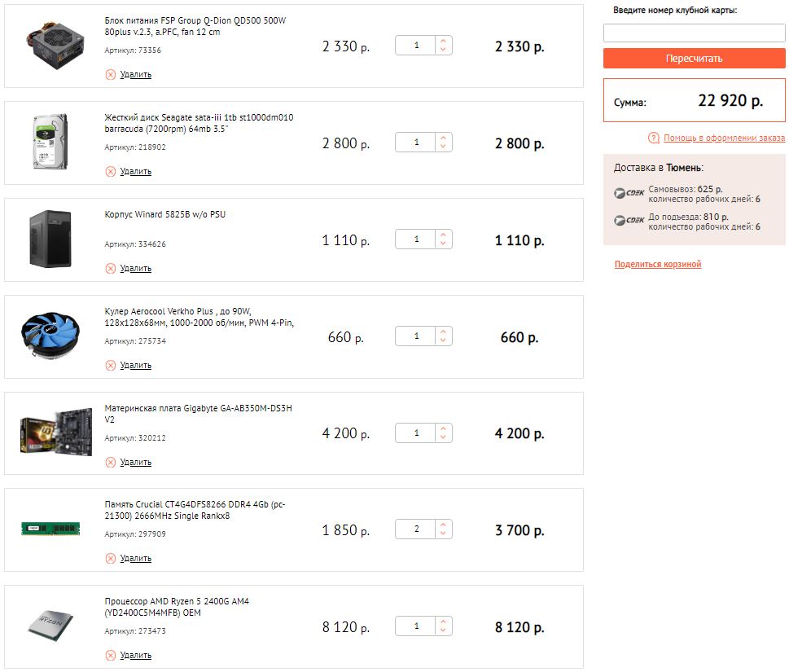Click the question mark help icon
789x672 pixels.
tap(654, 138)
